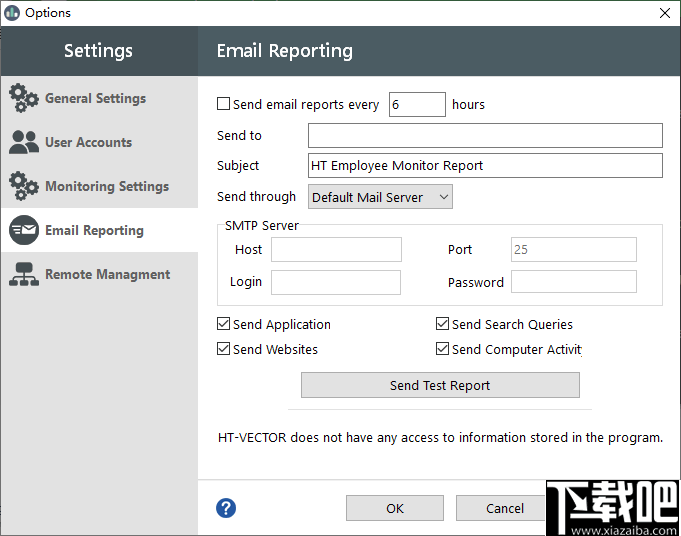Click the General Settings gear icon
The height and width of the screenshot is (536, 681).
[x=24, y=99]
